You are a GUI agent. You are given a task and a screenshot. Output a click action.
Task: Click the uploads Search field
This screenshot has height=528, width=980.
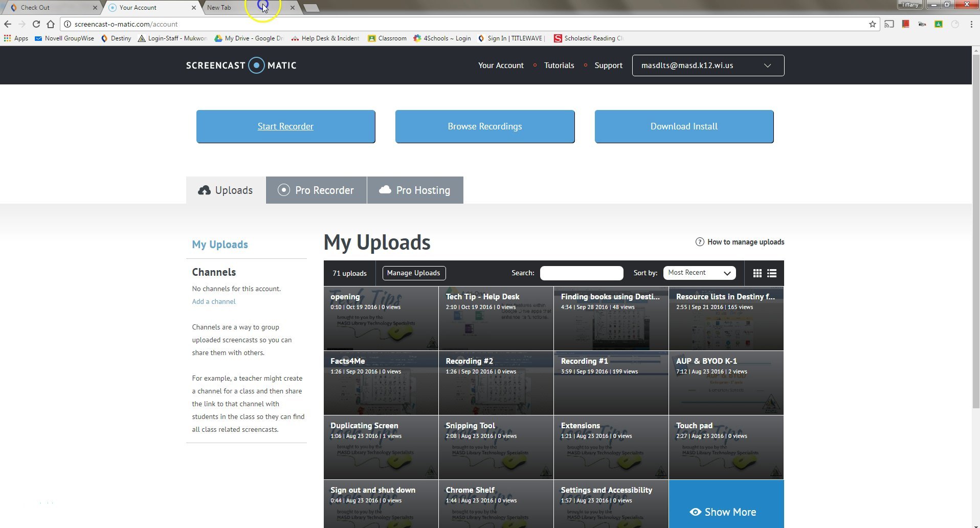click(582, 273)
